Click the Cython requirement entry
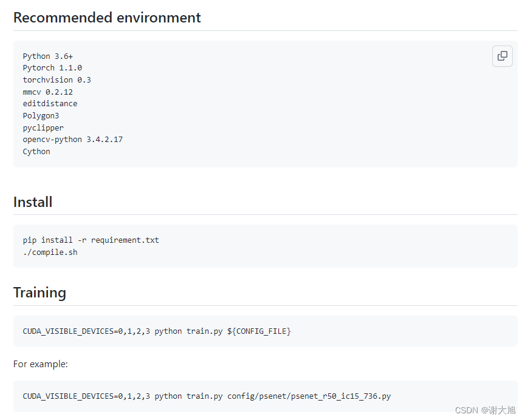This screenshot has height=420, width=525. (36, 151)
